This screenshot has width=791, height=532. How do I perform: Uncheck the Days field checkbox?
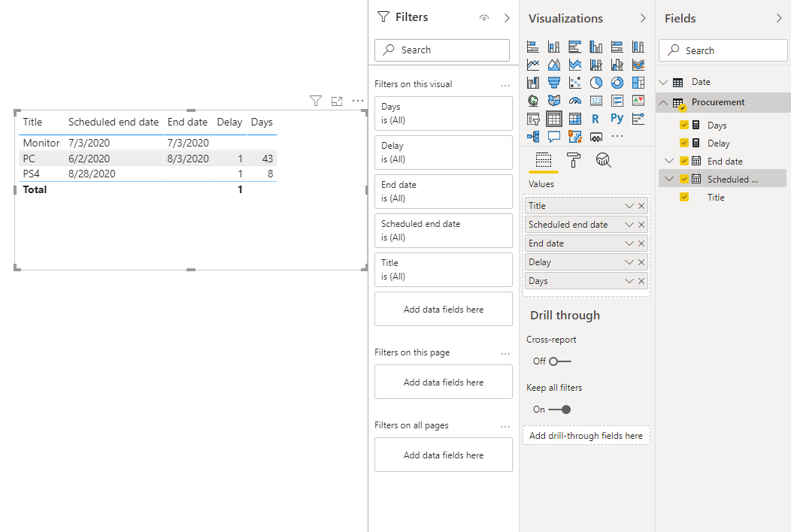pyautogui.click(x=684, y=125)
